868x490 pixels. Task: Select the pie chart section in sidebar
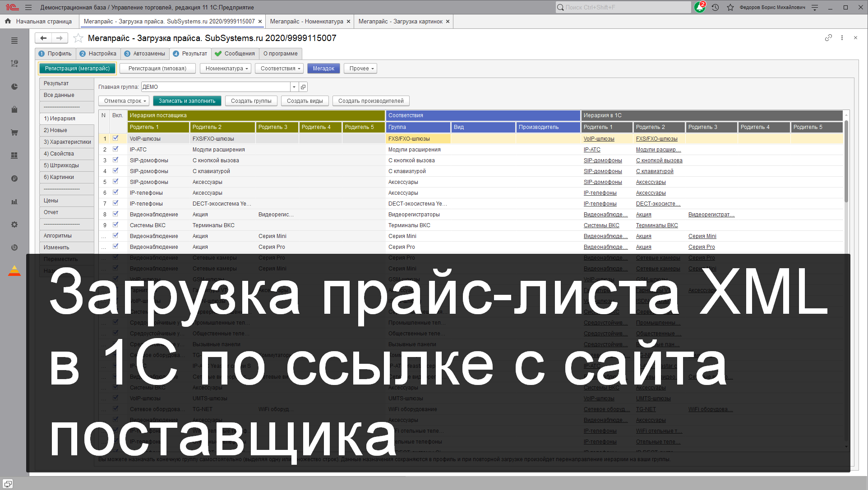coord(14,87)
